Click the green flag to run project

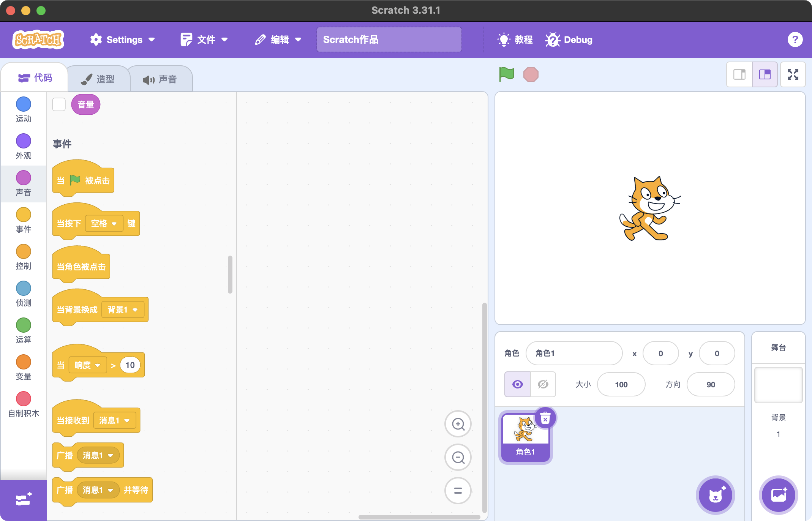[x=506, y=74]
